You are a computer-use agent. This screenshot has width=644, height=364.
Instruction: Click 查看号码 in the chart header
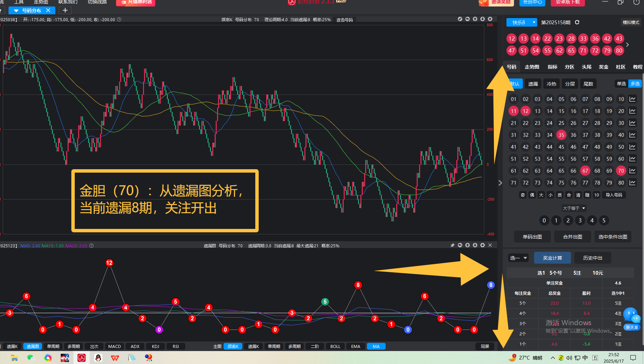(x=345, y=20)
